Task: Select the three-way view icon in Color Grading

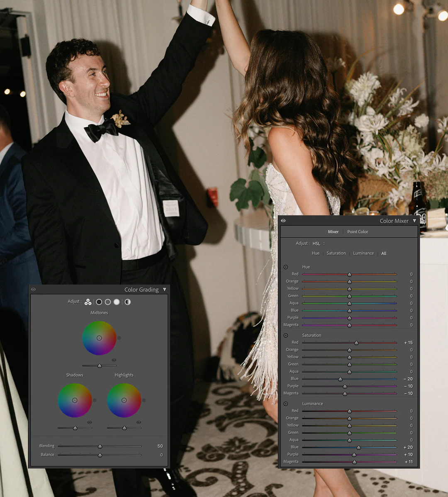Action: 88,302
